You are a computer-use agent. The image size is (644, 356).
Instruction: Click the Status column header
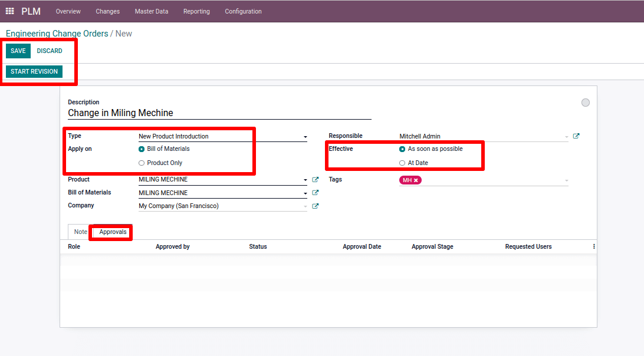pos(258,247)
